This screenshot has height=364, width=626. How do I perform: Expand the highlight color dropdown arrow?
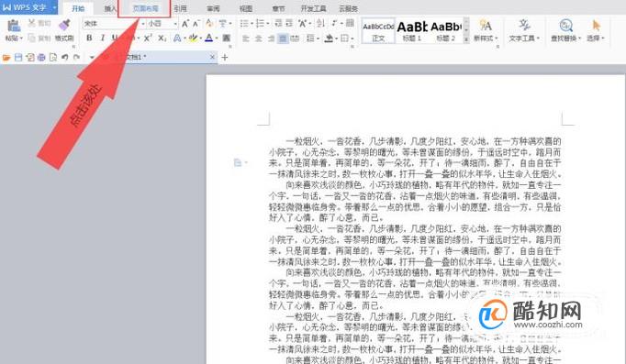coord(200,39)
